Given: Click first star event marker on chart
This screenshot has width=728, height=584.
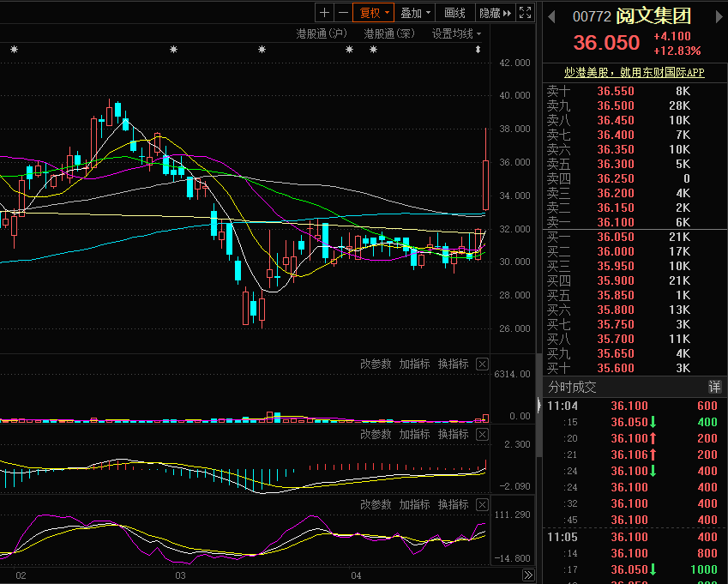Looking at the screenshot, I should tap(14, 49).
